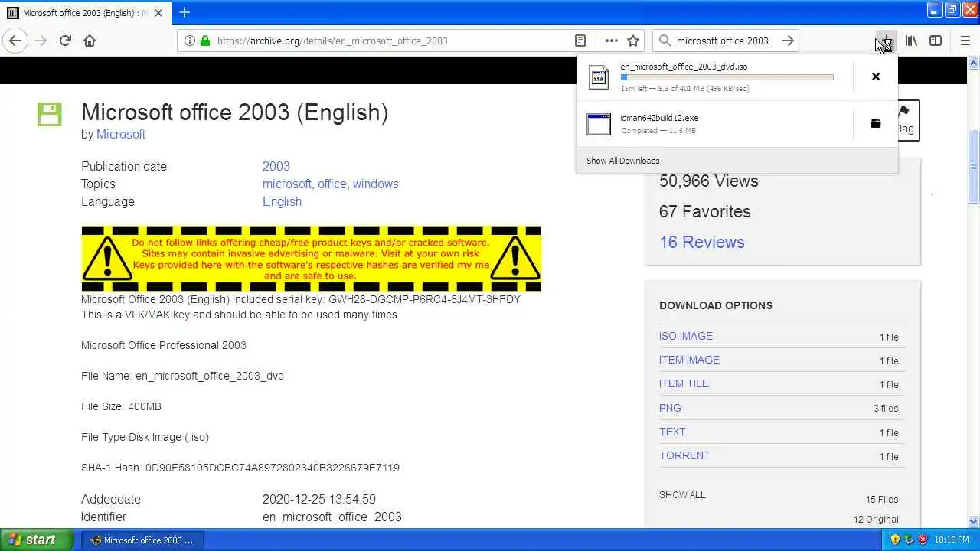The image size is (980, 551).
Task: Expand the PNG download option
Action: [x=670, y=408]
